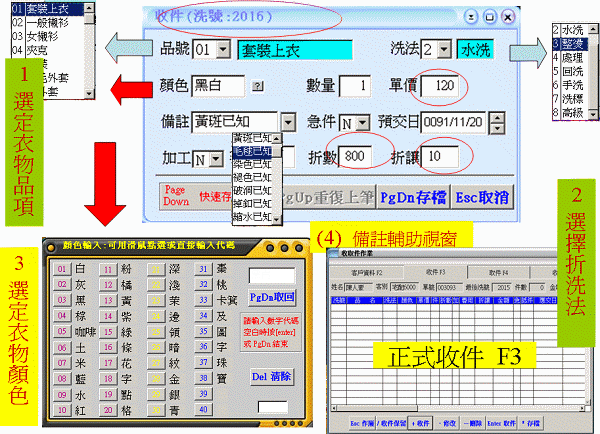Expand the 洗法 dropdown
This screenshot has width=600, height=434.
444,48
